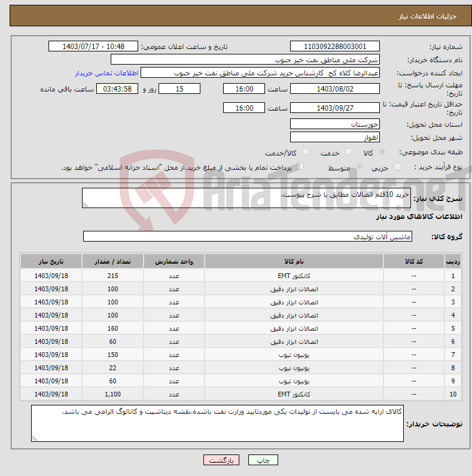Click the شماره نیاز field 1103092288003001
Screen dimensions: 472x476
click(335, 46)
